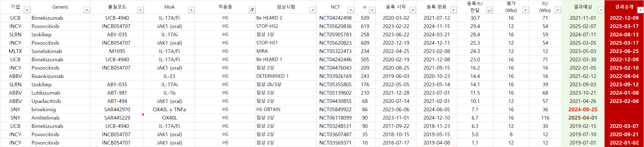Select the 결과예상 green header cell

[x=583, y=7]
